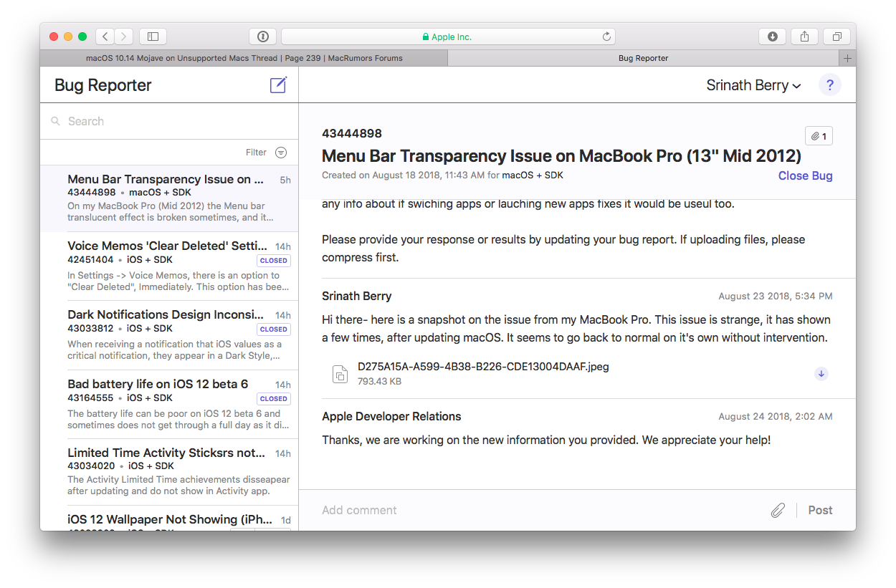Open Voice Memos 'Clear Deleted' report
The height and width of the screenshot is (588, 896).
(169, 266)
